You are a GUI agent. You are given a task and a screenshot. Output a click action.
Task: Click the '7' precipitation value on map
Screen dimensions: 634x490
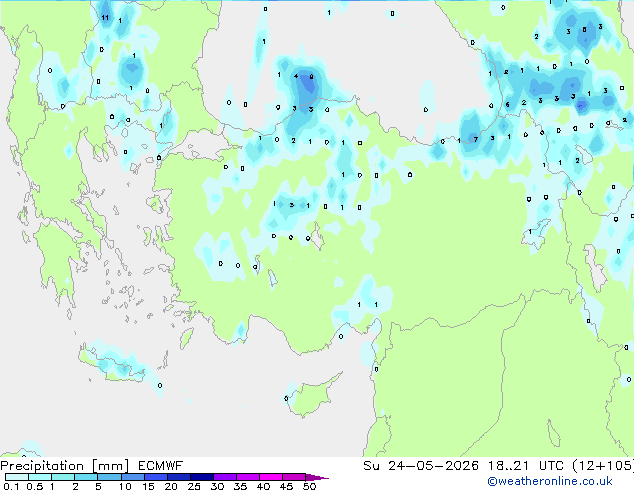click(476, 139)
